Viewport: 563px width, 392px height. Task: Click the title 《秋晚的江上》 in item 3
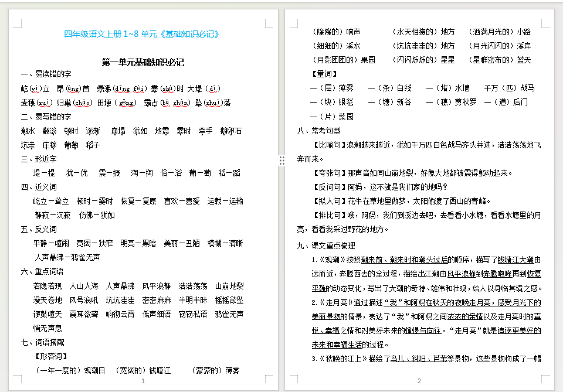coord(343,359)
